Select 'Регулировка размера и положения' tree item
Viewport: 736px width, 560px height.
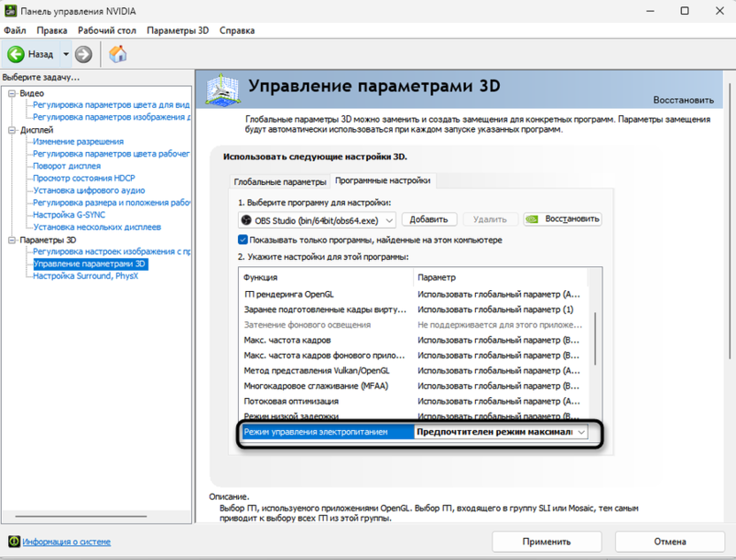(x=111, y=203)
